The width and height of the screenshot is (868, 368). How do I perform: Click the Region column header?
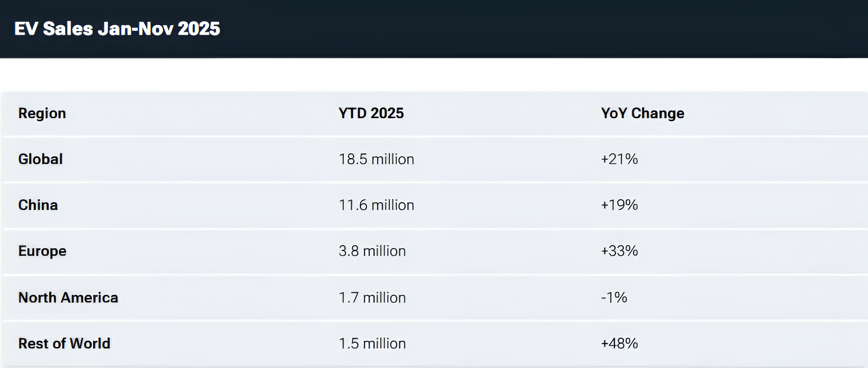[x=42, y=113]
